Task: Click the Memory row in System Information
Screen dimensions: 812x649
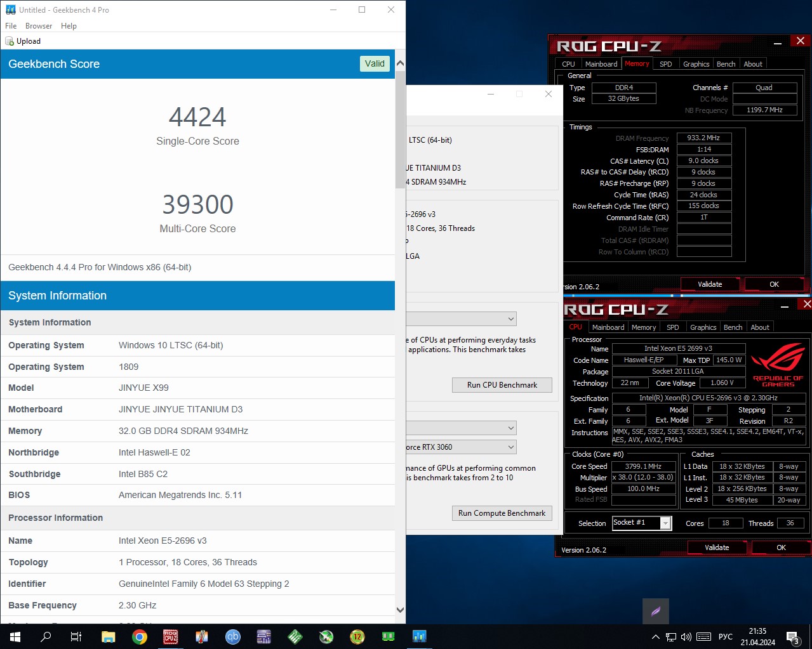Action: [x=197, y=431]
